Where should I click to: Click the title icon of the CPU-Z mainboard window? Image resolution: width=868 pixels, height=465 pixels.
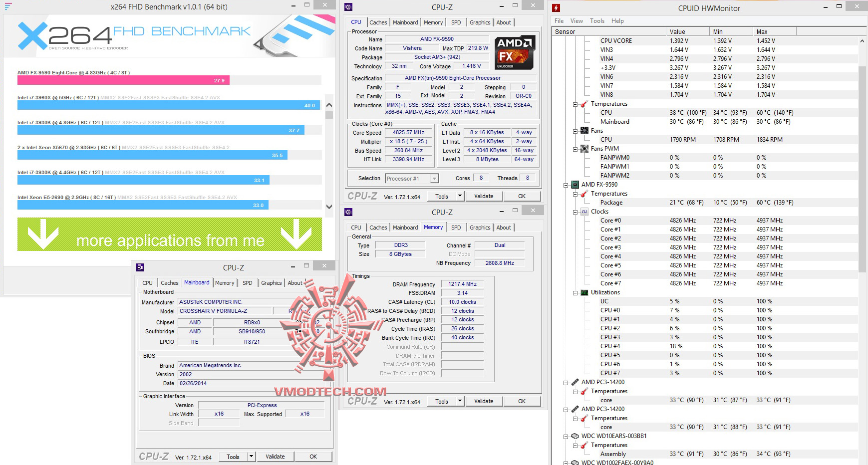140,267
